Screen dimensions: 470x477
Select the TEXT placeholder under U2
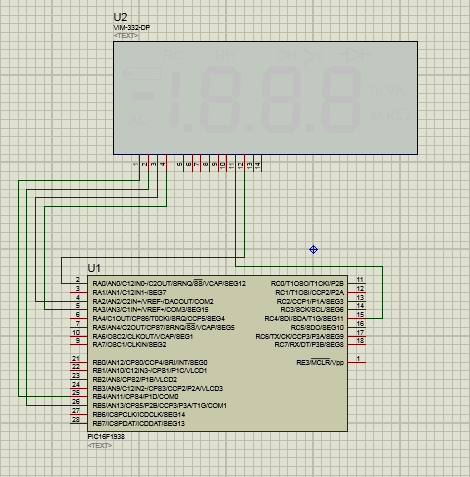tap(126, 35)
